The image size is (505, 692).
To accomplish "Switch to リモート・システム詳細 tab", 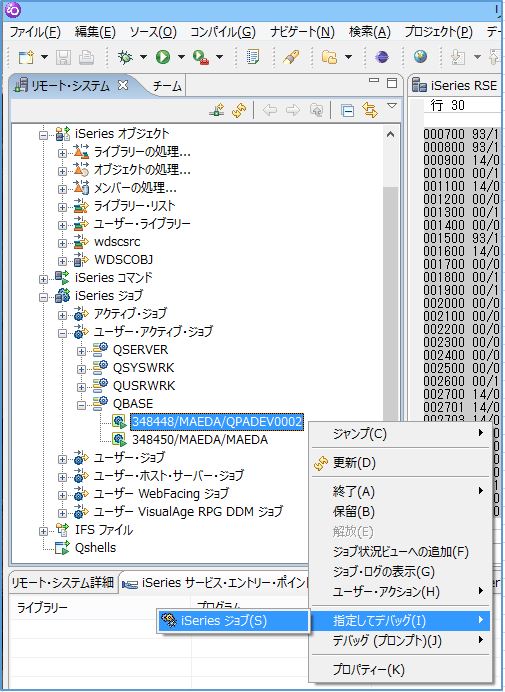I will 62,583.
